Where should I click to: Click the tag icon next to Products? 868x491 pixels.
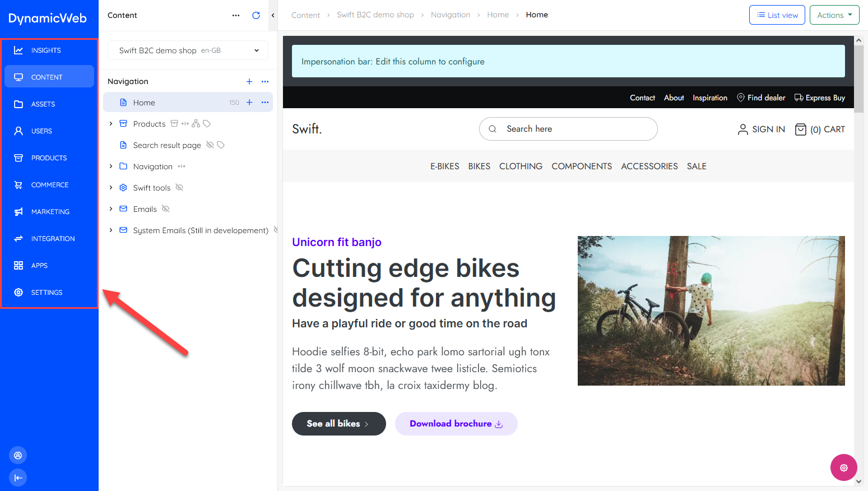click(x=207, y=123)
